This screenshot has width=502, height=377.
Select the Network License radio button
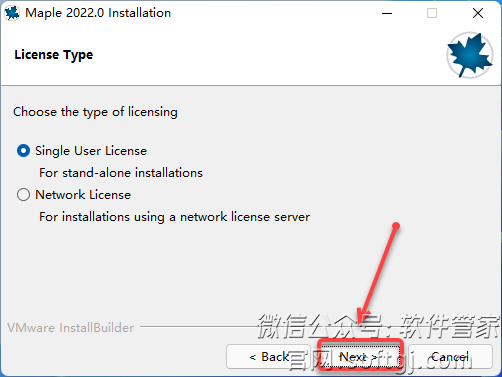tap(23, 195)
